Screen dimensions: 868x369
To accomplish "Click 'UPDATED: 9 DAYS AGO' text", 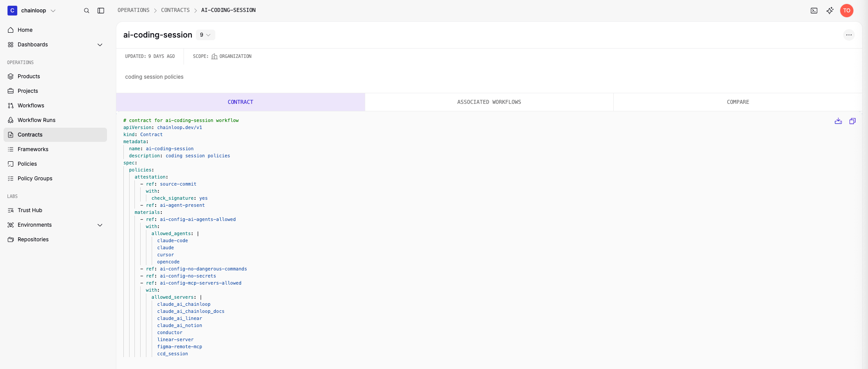I will tap(150, 57).
